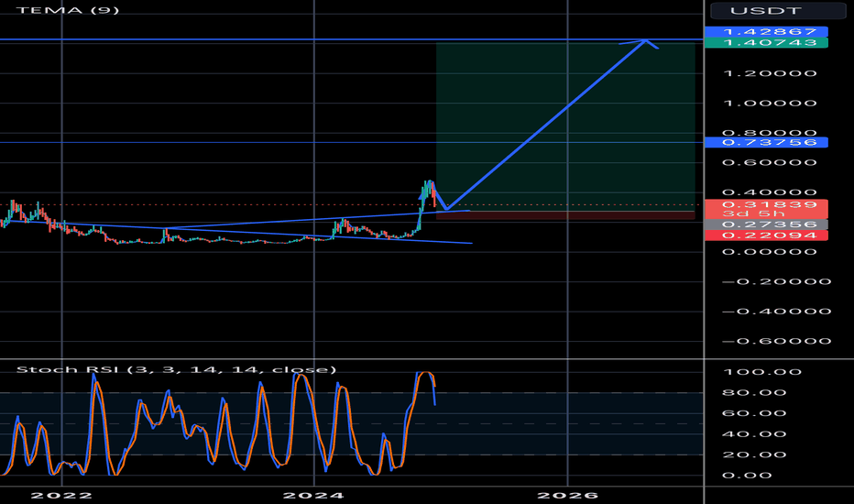The width and height of the screenshot is (854, 504).
Task: Select the 0.73756 horizontal line price label
Action: click(x=766, y=142)
